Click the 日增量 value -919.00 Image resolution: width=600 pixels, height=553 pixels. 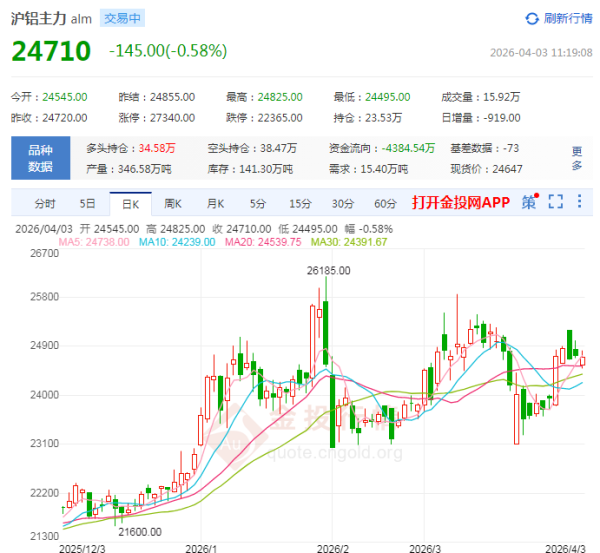tap(502, 118)
